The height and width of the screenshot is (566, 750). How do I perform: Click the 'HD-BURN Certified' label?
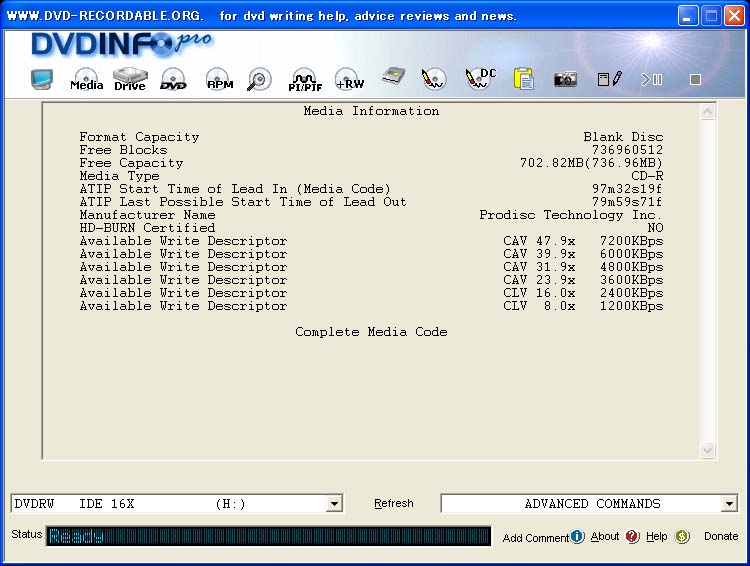pyautogui.click(x=147, y=228)
